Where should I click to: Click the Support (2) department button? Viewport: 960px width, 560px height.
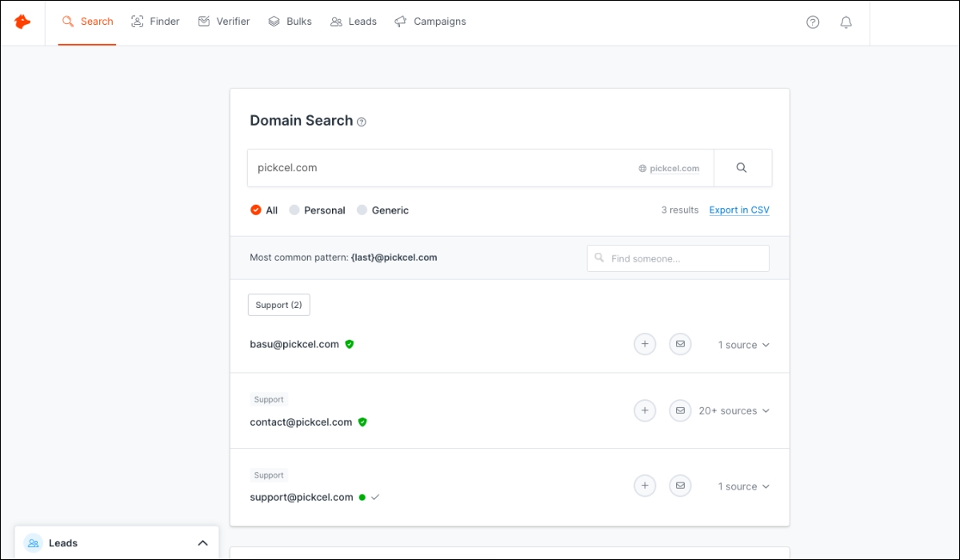(x=279, y=305)
